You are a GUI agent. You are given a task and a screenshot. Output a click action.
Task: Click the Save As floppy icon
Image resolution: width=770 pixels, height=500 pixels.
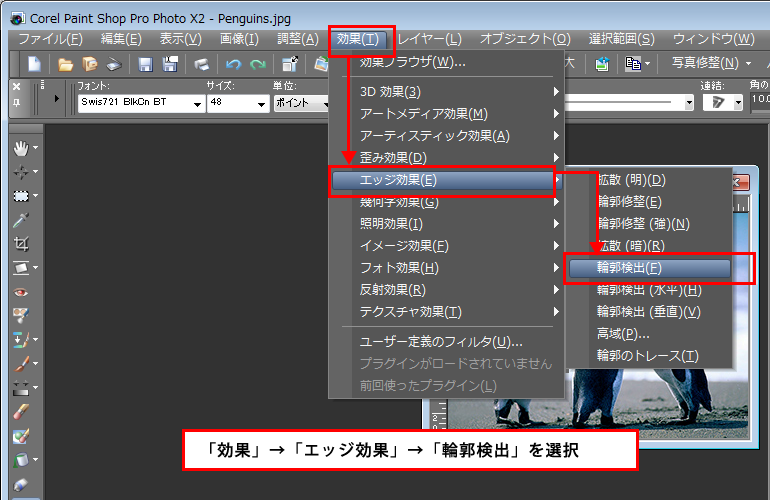(170, 64)
